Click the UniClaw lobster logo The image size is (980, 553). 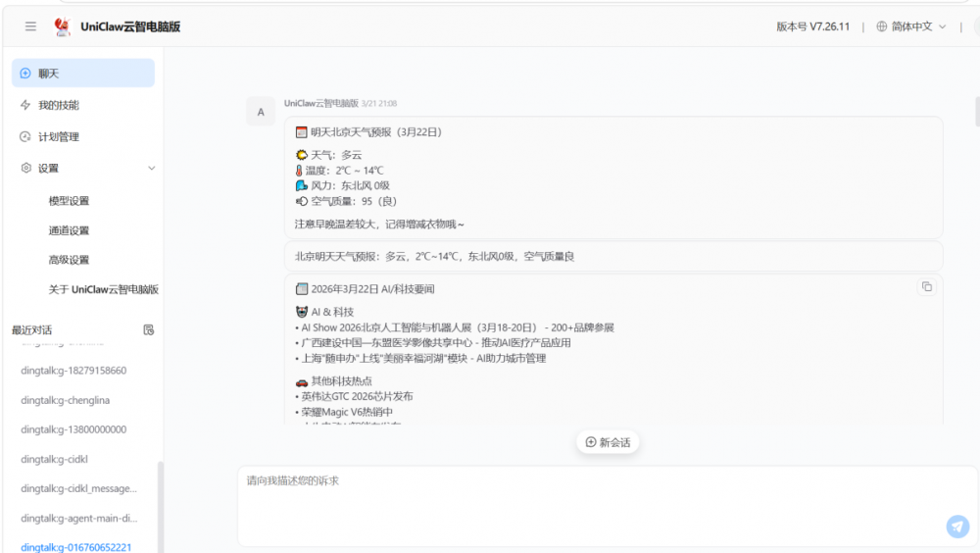63,27
